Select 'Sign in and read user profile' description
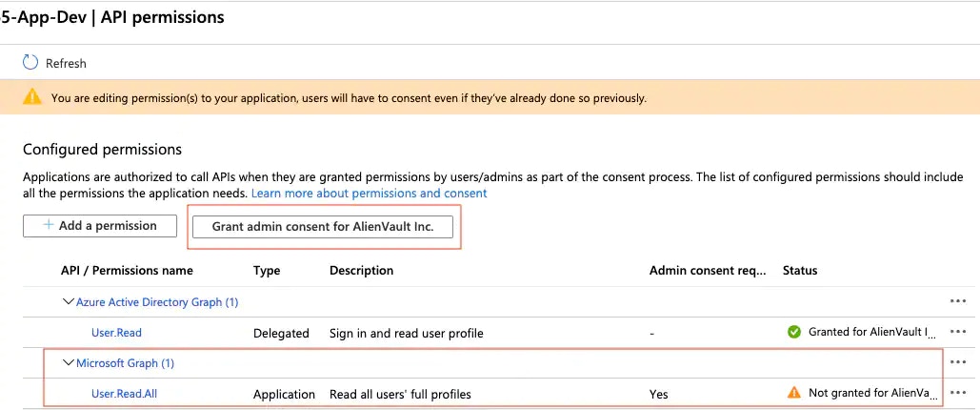Screen dimensions: 980x410 point(407,333)
